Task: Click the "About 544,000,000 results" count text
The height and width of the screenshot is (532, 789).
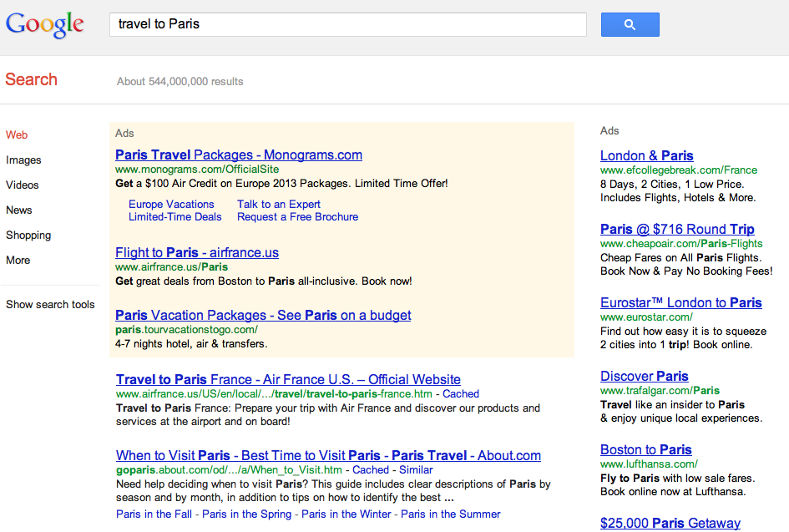Action: point(180,82)
